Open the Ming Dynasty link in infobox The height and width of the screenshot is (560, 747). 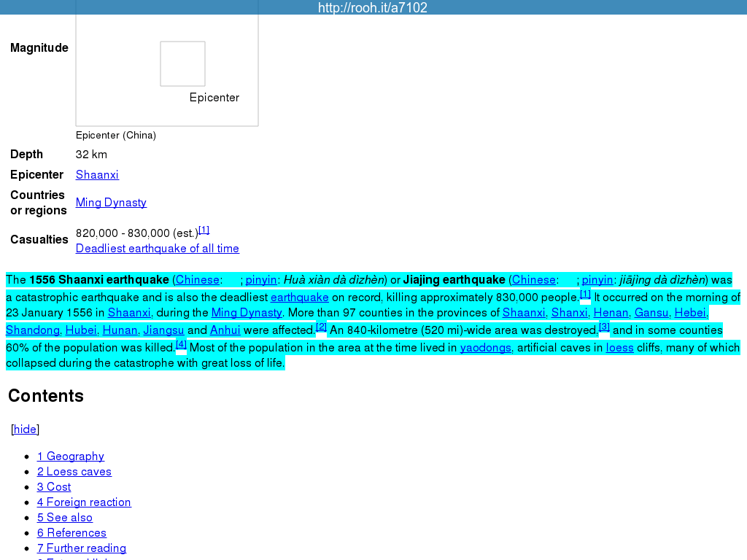tap(111, 203)
